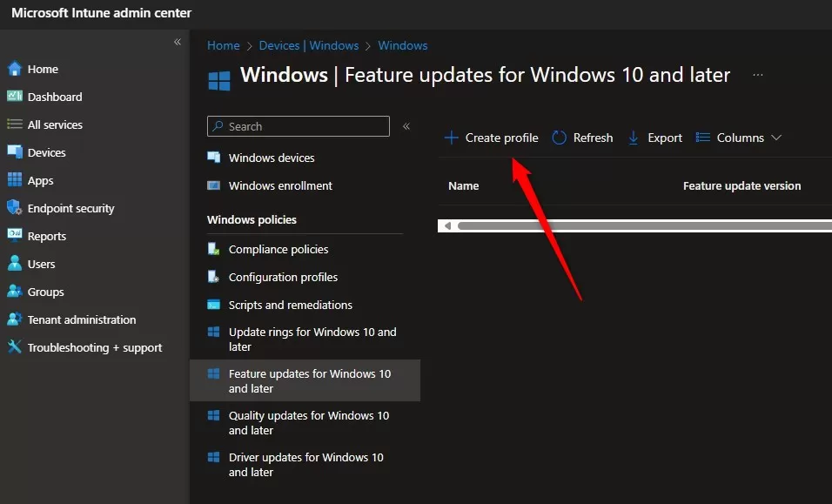Screen dimensions: 832x504
Task: Click the horizontal scrollbar thumb under the table
Action: (645, 226)
